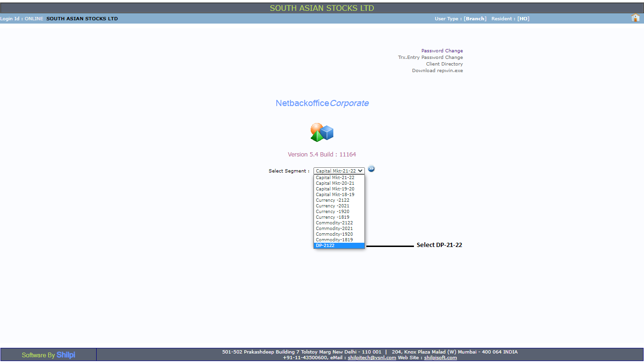The width and height of the screenshot is (644, 362).
Task: Visit shilpisoft.com website link
Action: pyautogui.click(x=440, y=358)
